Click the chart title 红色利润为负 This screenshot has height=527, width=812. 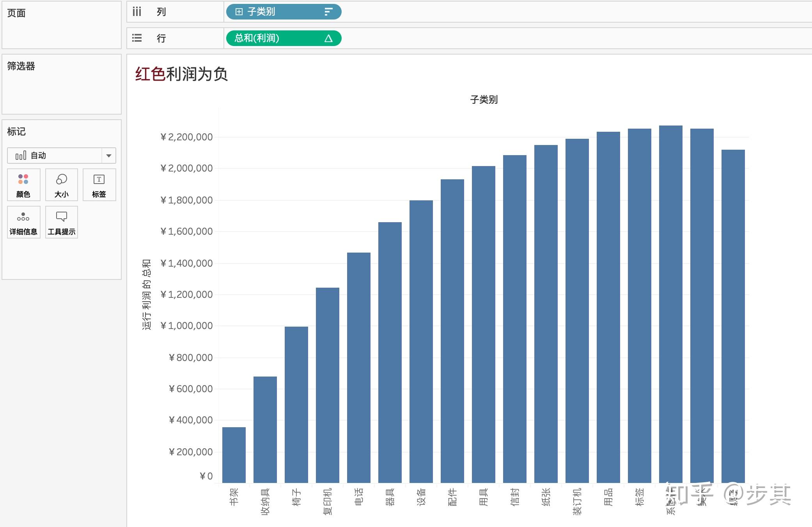tap(181, 74)
